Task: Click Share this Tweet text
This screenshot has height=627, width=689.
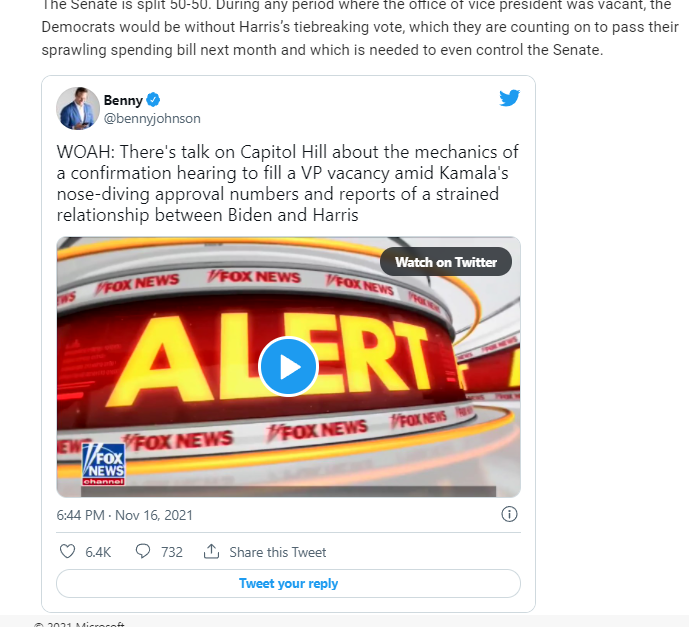Action: (278, 552)
